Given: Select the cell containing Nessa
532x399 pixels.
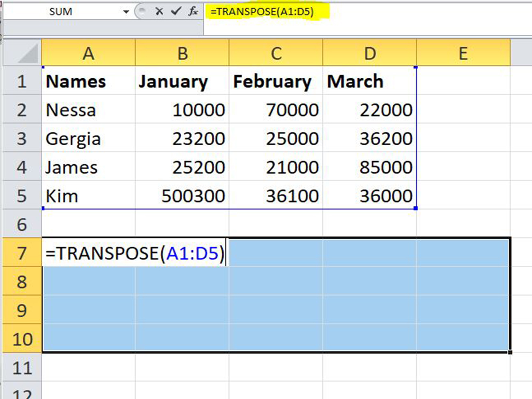Looking at the screenshot, I should (x=88, y=110).
